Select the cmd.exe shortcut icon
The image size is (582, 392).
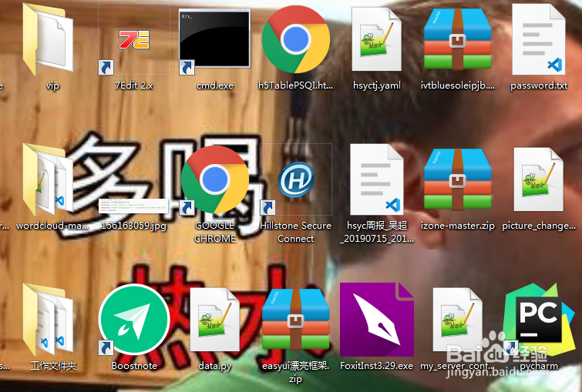tap(214, 39)
